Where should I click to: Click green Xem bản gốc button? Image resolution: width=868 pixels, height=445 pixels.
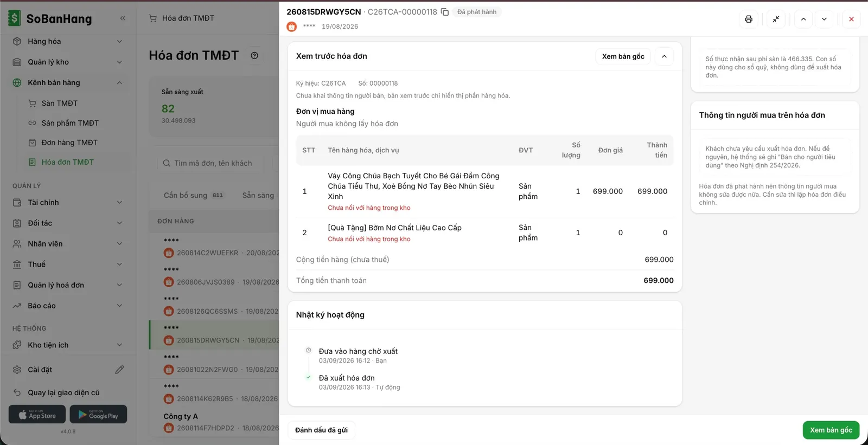pos(831,430)
